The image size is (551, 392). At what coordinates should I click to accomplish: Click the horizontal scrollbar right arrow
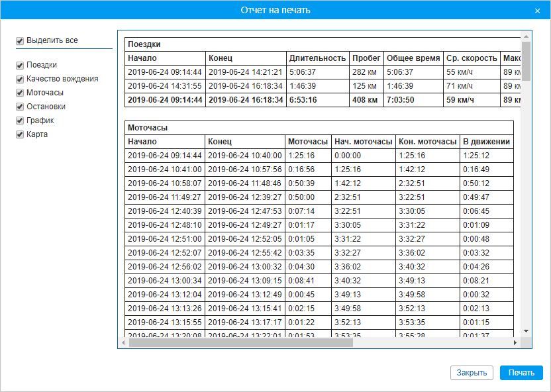click(515, 343)
